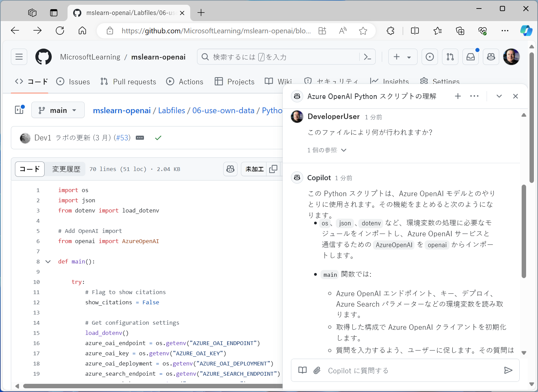The image size is (538, 392).
Task: Collapse the def main() code block
Action: coord(48,261)
